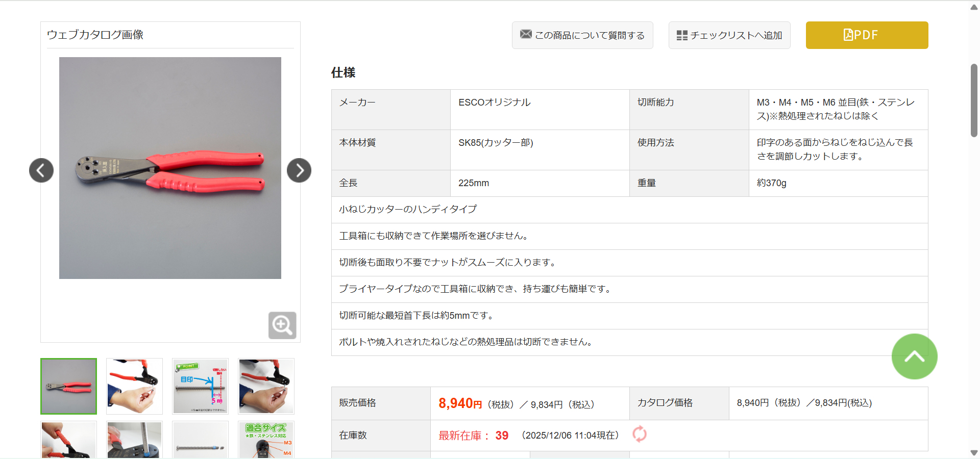Click the green scroll-to-top button
The height and width of the screenshot is (459, 980).
[x=914, y=356]
